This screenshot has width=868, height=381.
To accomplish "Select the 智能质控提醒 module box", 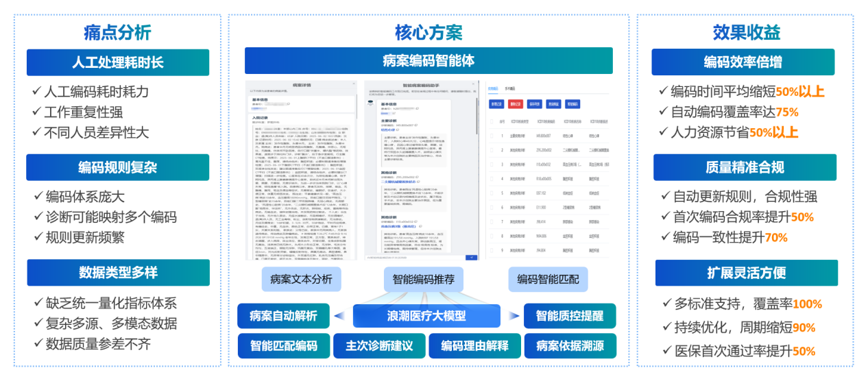I will click(x=569, y=316).
